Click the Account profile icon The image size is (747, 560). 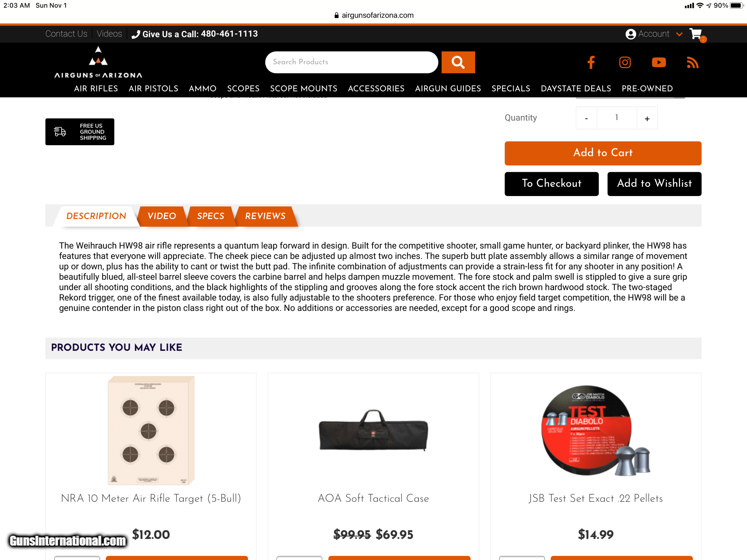[630, 34]
